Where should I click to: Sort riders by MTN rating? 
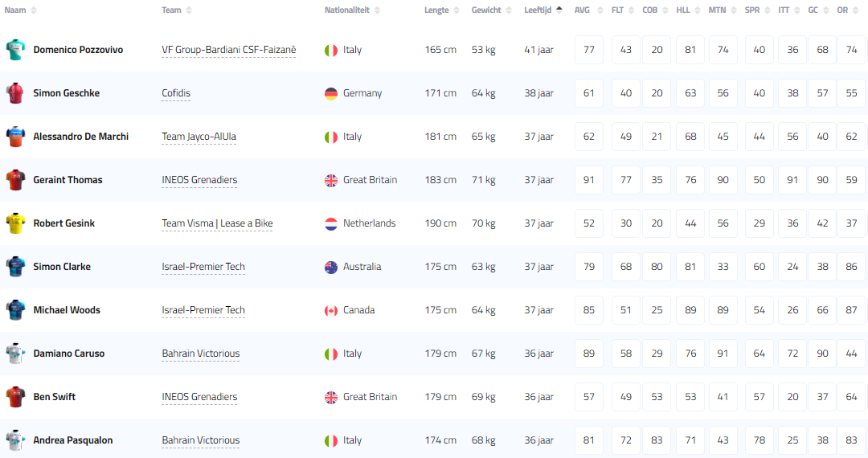tap(717, 10)
